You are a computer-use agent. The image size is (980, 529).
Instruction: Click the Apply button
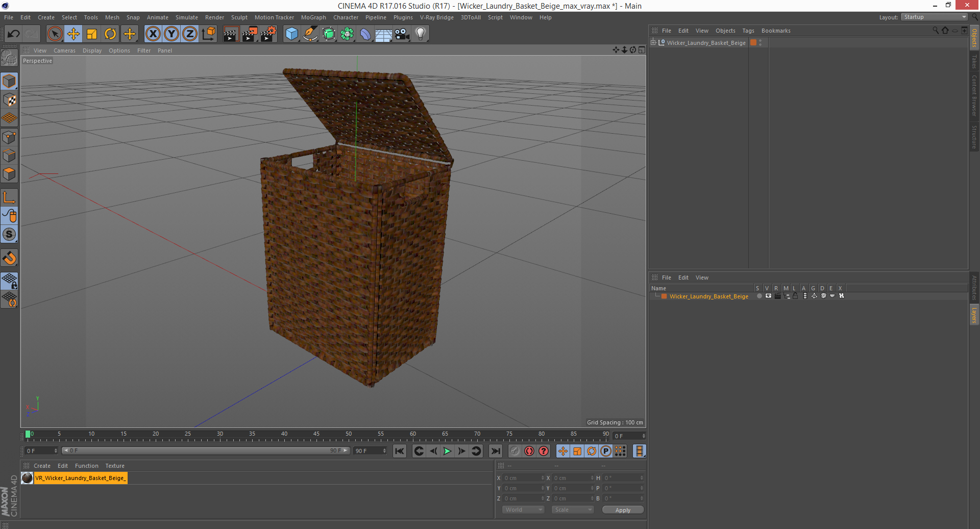click(623, 510)
